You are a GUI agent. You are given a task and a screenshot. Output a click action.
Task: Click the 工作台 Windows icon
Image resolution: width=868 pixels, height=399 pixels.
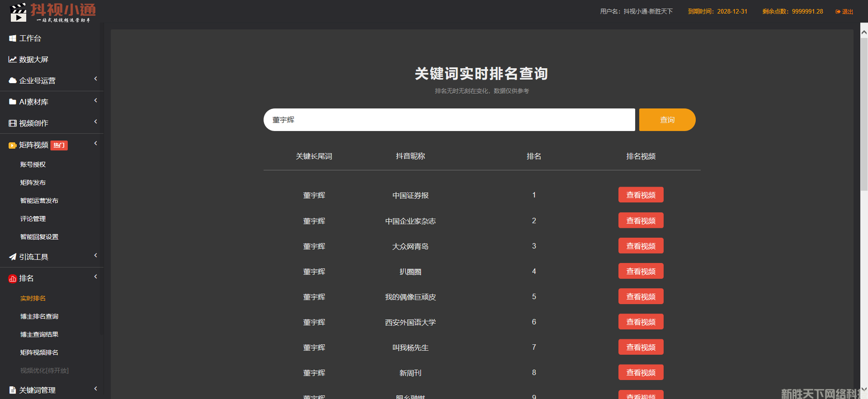[13, 38]
